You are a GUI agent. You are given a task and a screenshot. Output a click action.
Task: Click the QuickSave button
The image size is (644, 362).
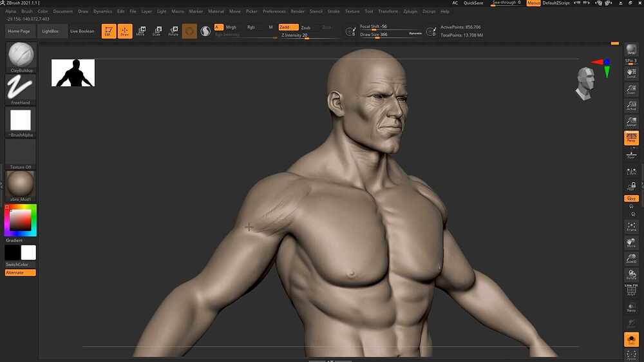pos(473,3)
